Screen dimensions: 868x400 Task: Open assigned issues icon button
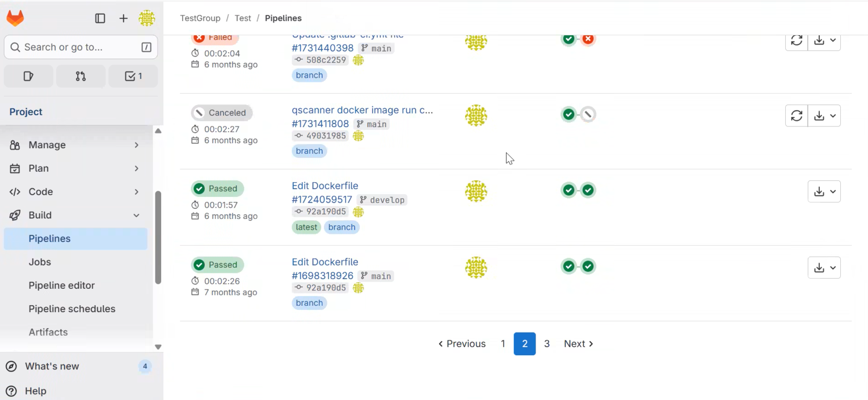point(28,76)
